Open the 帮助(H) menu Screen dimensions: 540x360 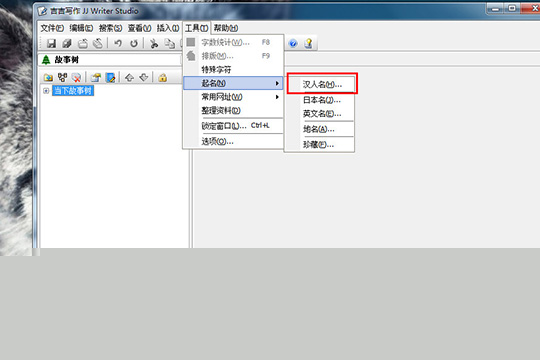226,28
